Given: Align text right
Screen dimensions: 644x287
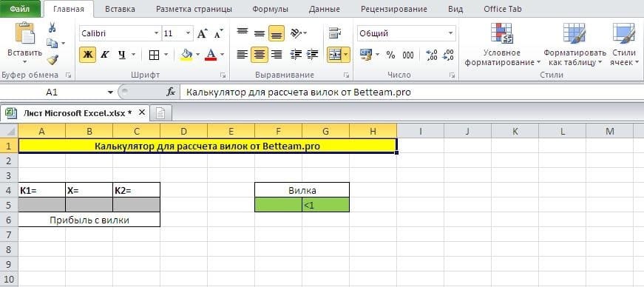Looking at the screenshot, I should [277, 54].
